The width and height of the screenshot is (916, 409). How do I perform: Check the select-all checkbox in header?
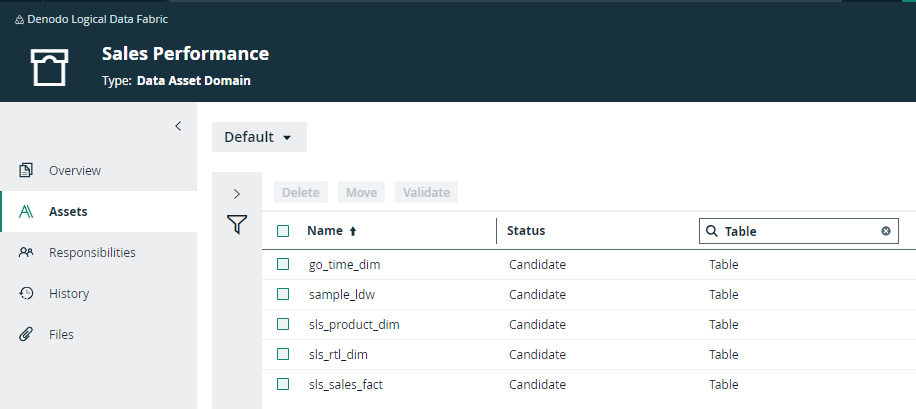coord(283,231)
